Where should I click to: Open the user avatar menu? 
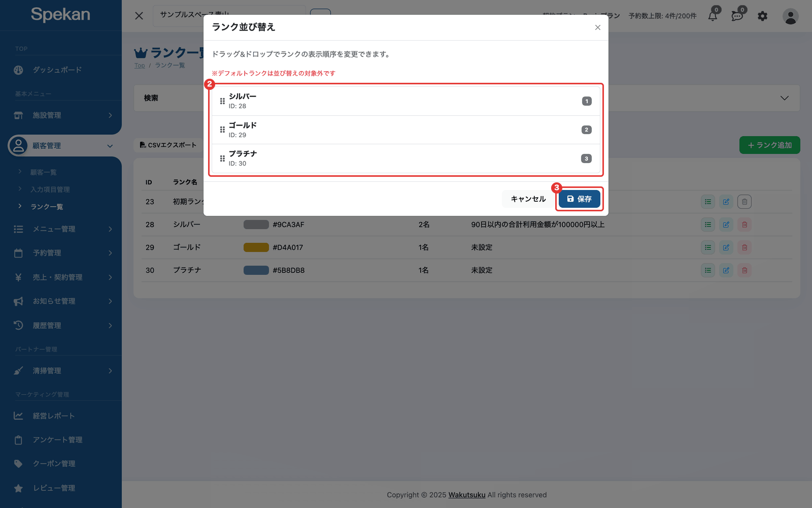coord(791,16)
